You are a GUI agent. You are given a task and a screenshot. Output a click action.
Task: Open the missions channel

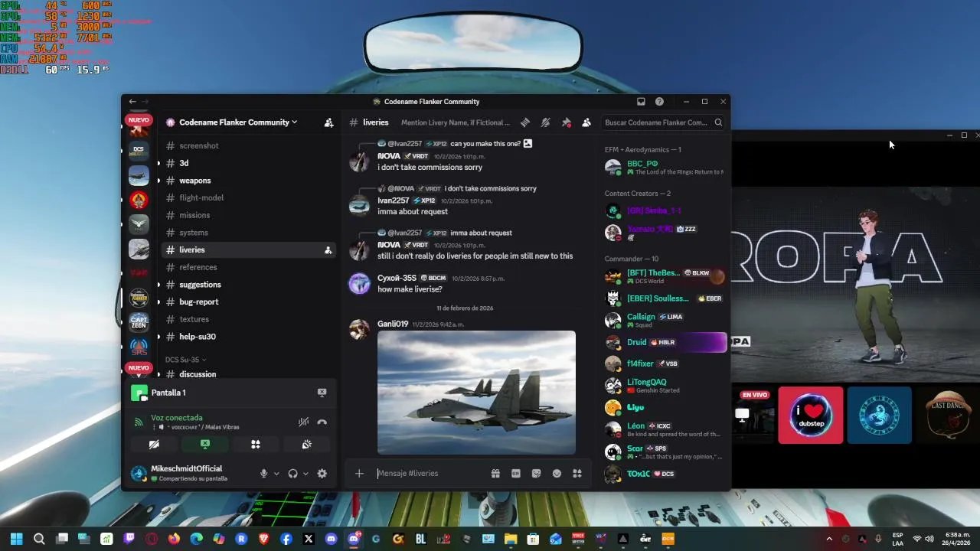[x=194, y=215]
